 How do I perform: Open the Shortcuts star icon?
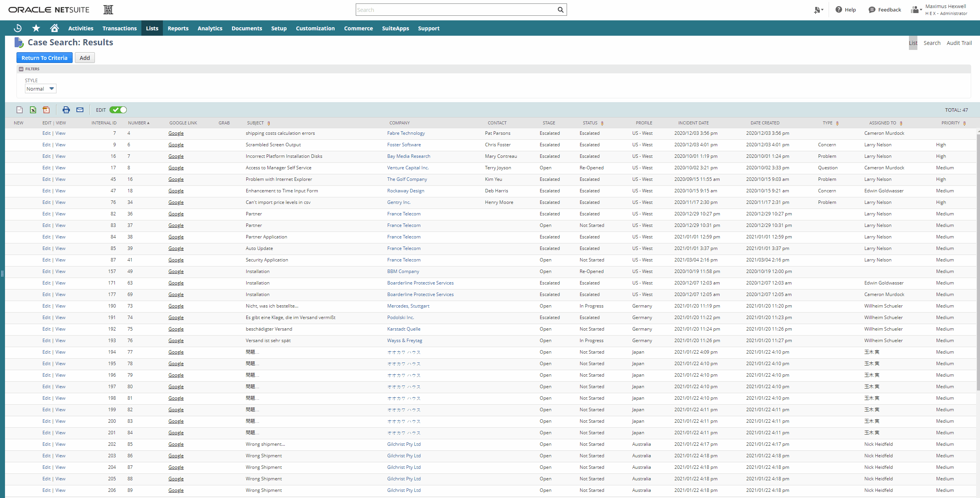coord(36,28)
